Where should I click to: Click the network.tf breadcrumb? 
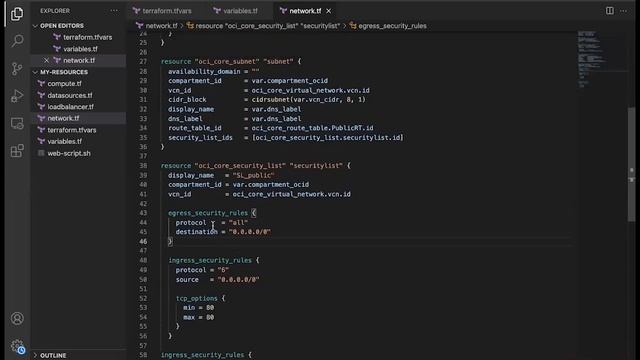[161, 26]
